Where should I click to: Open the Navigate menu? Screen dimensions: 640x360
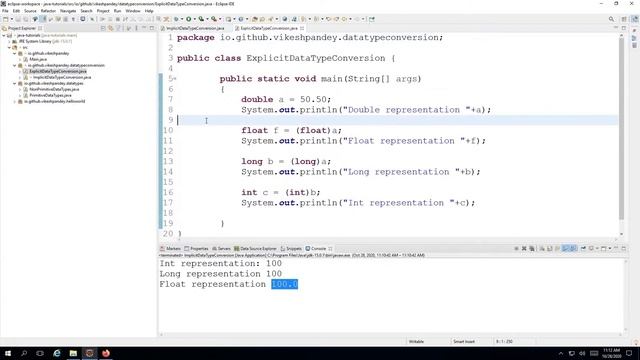[x=68, y=11]
